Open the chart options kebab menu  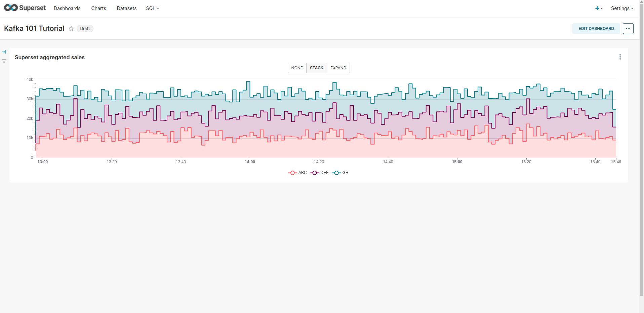pyautogui.click(x=620, y=57)
